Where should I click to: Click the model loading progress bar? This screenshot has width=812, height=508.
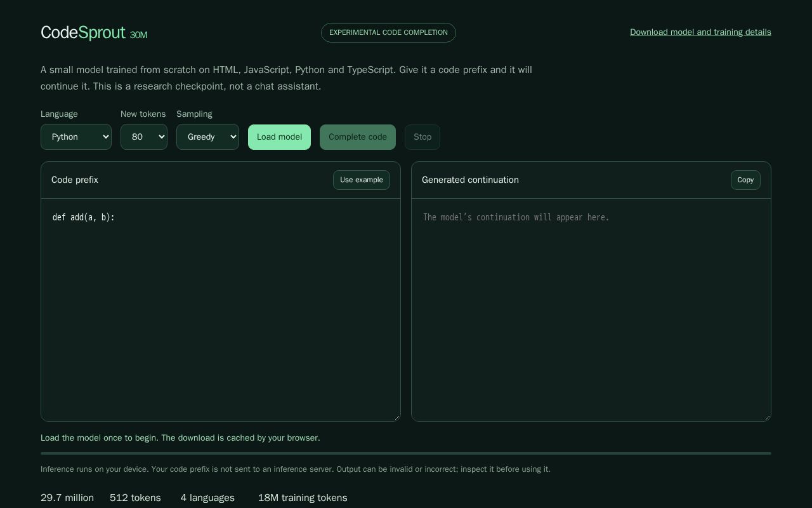406,453
